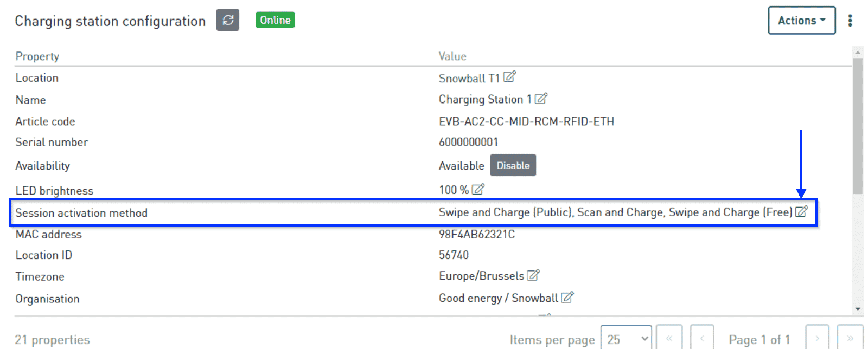868x349 pixels.
Task: Open the vertical three-dot more options menu
Action: (x=850, y=21)
